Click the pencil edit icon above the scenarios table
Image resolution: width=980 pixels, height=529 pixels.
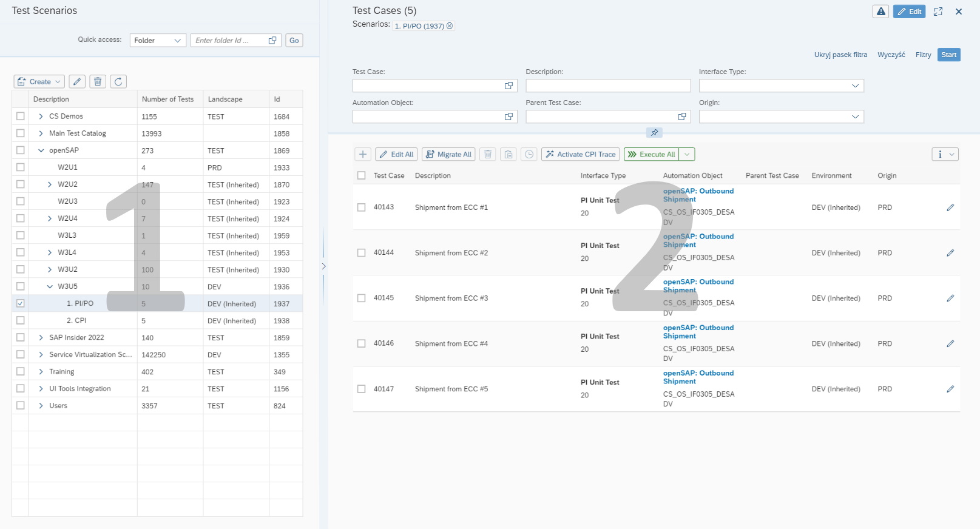77,81
